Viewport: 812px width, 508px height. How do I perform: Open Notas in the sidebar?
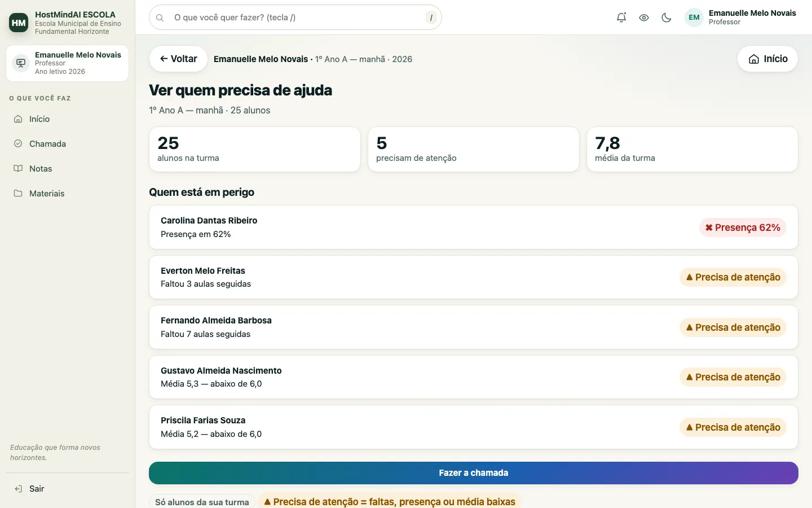68,169
